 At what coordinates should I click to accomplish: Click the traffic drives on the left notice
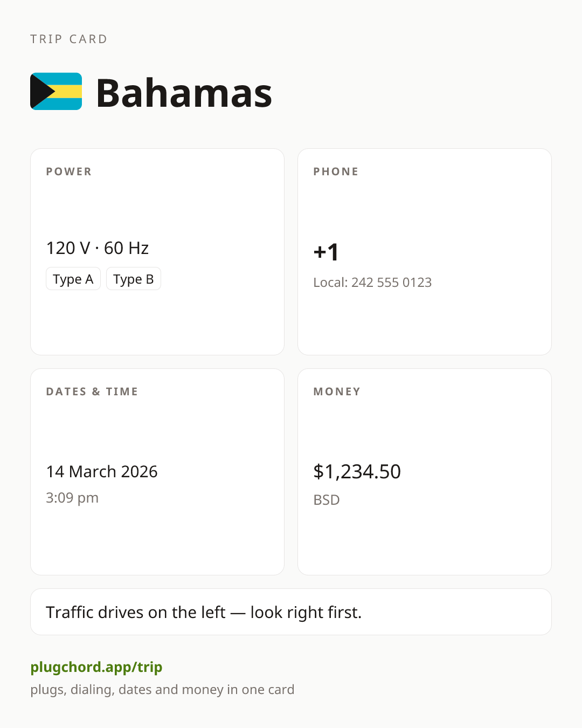point(291,612)
